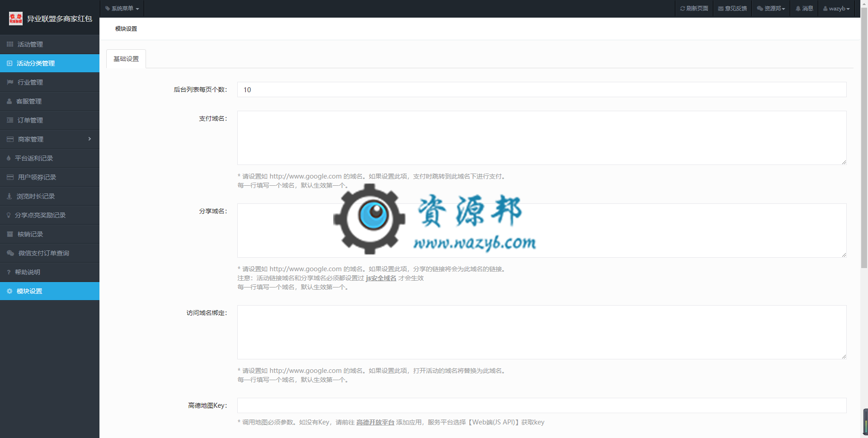
Task: Click the 商家管理 card icon
Action: tap(10, 139)
